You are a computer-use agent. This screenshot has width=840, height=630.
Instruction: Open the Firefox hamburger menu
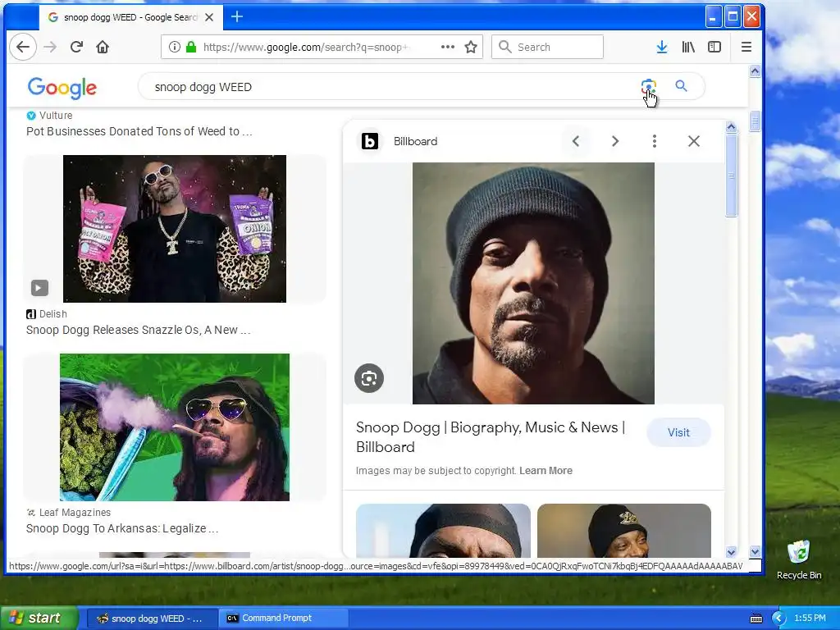coord(746,47)
